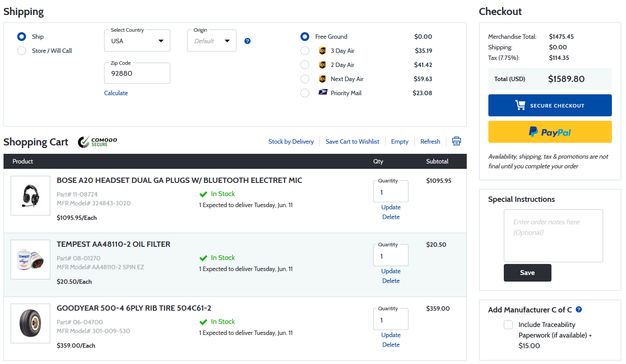Open the Tempest AA48110-2 Oil Filter title
The height and width of the screenshot is (364, 626).
pyautogui.click(x=113, y=244)
